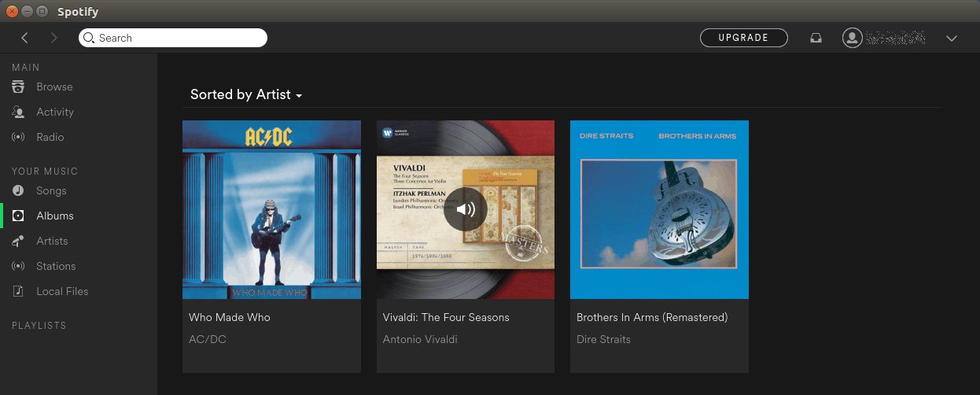Close the Spotify window

(x=12, y=12)
